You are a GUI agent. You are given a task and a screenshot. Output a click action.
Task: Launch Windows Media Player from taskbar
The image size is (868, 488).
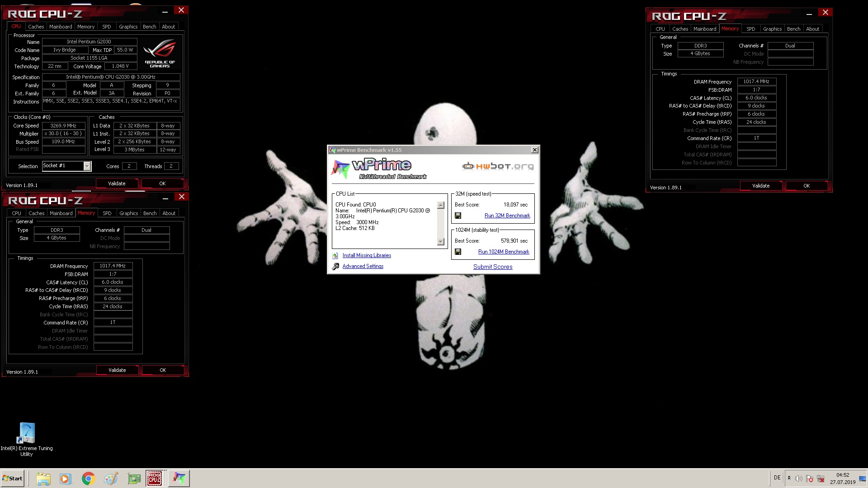[x=66, y=479]
